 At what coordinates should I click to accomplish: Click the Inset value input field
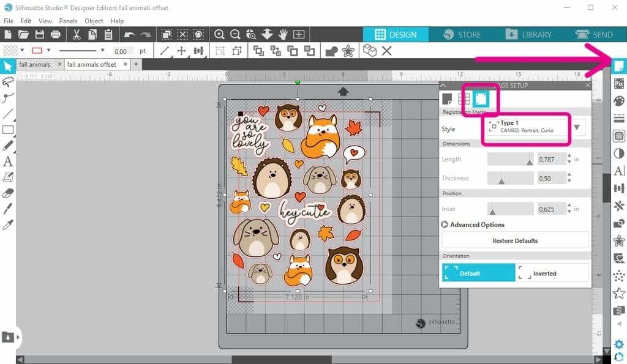pos(550,209)
